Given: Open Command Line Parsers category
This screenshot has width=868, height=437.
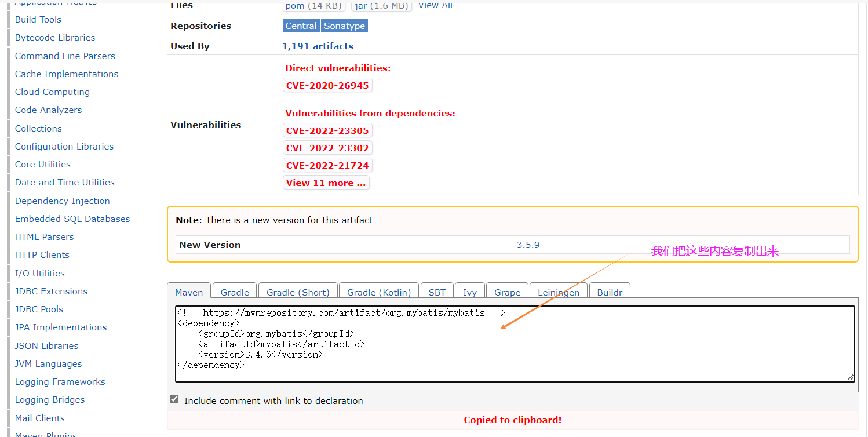Looking at the screenshot, I should (x=65, y=56).
